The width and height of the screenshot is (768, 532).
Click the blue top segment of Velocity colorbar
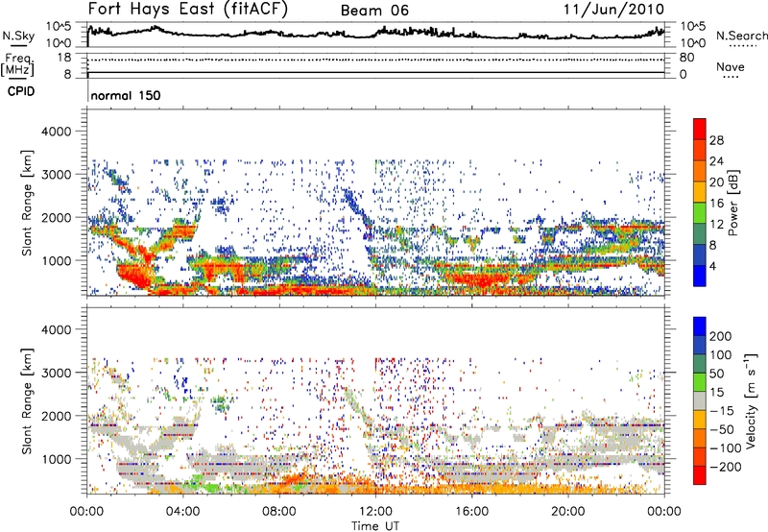tap(700, 326)
